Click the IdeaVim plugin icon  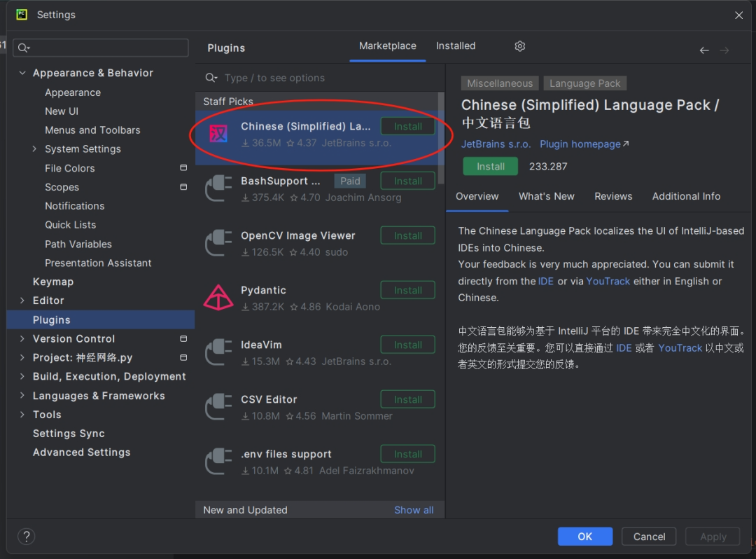click(x=218, y=352)
